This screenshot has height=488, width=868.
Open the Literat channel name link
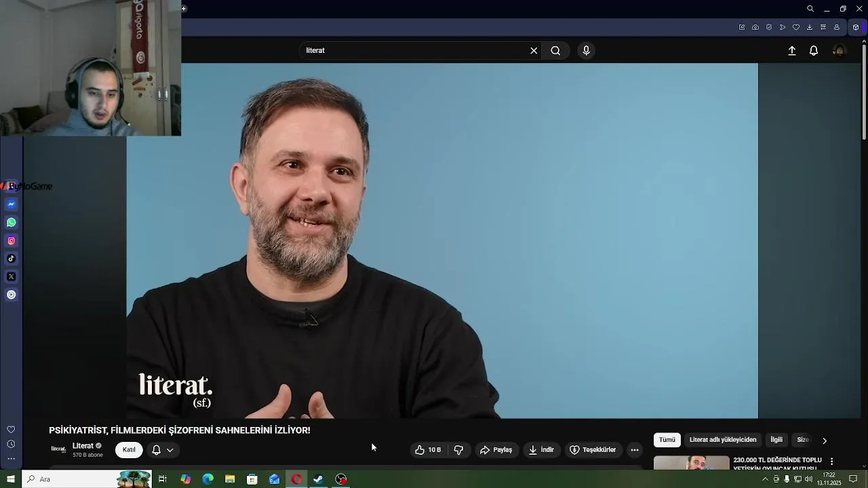tap(83, 446)
